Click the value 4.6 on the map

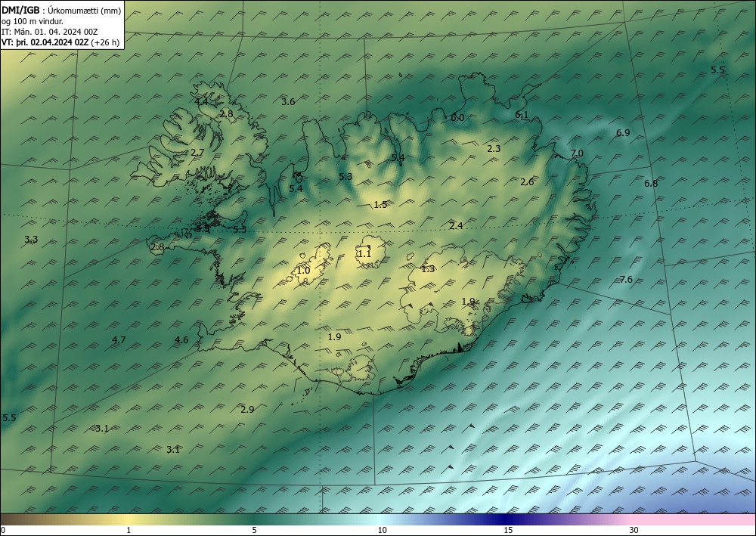(x=181, y=340)
